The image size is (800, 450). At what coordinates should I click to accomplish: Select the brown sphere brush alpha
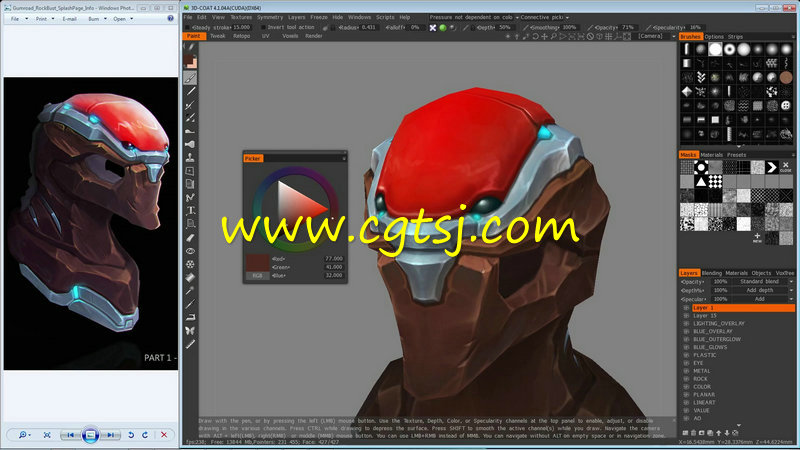[786, 78]
